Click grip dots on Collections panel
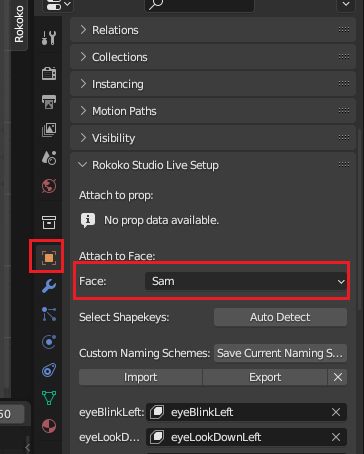This screenshot has width=364, height=454. pyautogui.click(x=344, y=57)
